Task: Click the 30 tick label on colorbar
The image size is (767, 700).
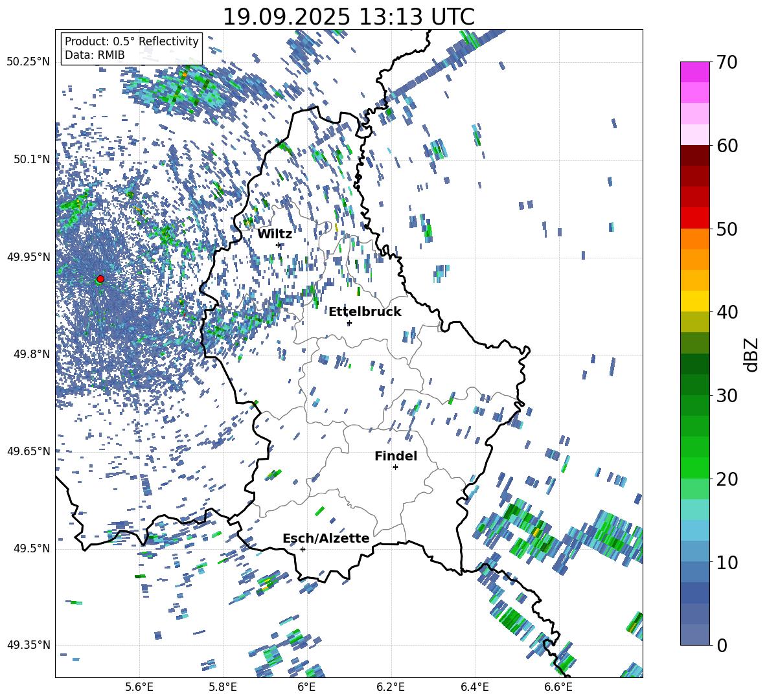Action: [x=726, y=396]
